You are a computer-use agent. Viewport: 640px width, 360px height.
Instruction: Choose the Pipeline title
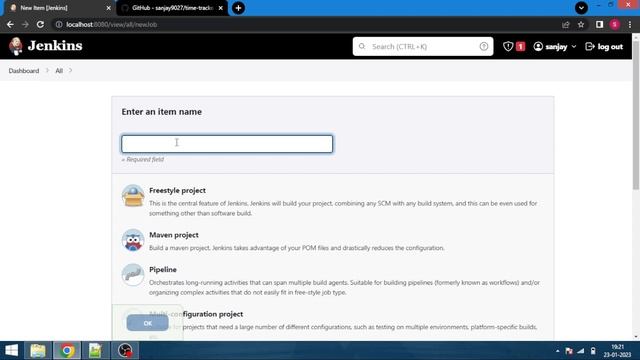click(x=163, y=270)
